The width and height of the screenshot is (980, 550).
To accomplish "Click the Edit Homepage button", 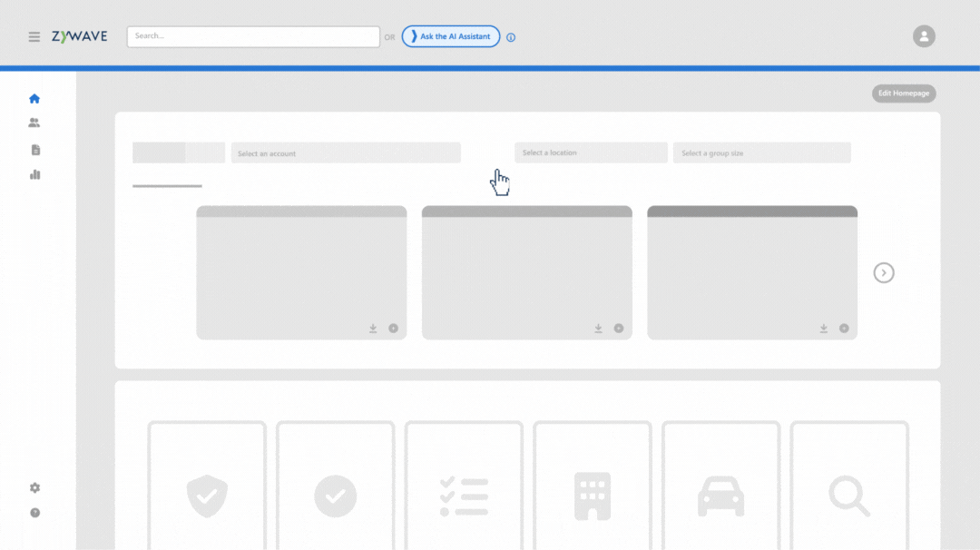I will [904, 93].
